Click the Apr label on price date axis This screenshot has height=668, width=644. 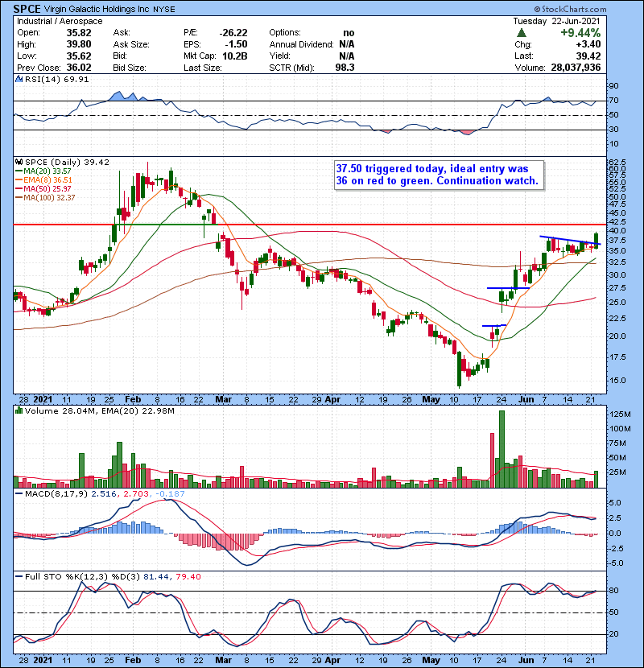pos(332,399)
